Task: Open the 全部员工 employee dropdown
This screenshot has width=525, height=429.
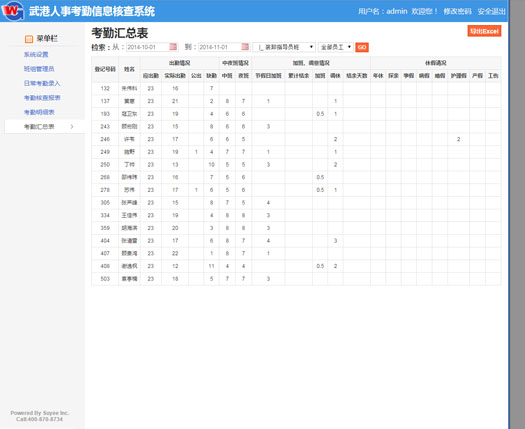Action: coord(336,47)
